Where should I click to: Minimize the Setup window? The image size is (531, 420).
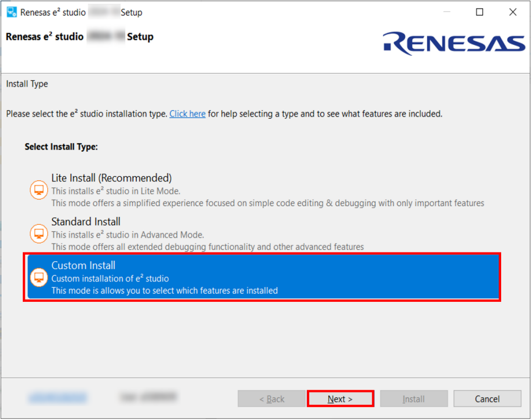pyautogui.click(x=446, y=12)
